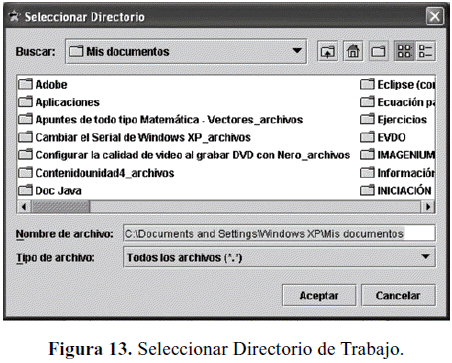
Task: Jump to the Home directory
Action: (x=353, y=52)
